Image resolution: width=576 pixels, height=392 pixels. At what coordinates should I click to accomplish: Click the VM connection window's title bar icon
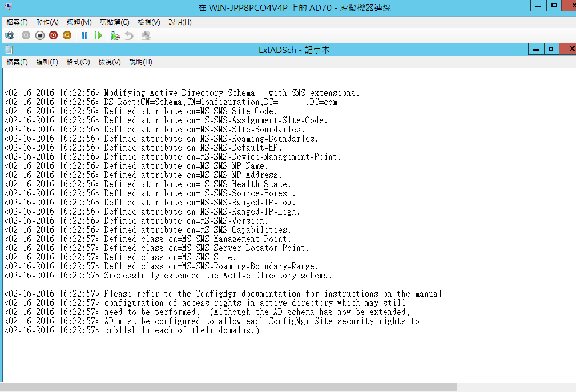coord(8,7)
